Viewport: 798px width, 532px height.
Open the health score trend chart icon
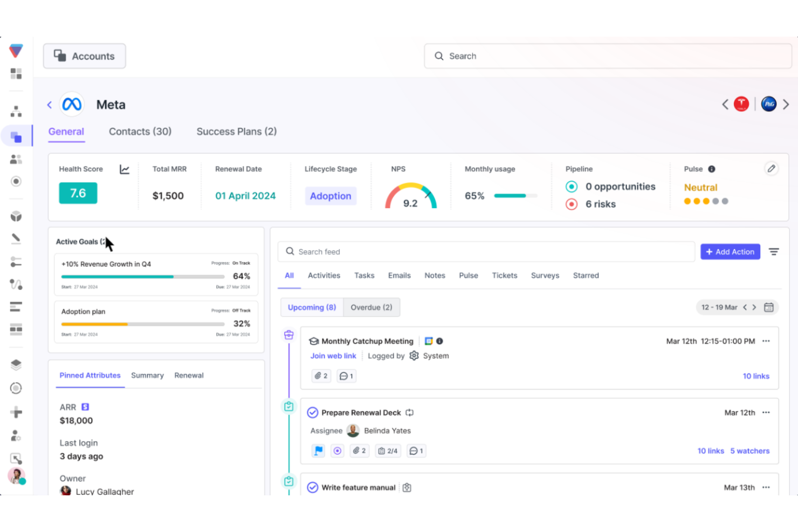pos(125,169)
